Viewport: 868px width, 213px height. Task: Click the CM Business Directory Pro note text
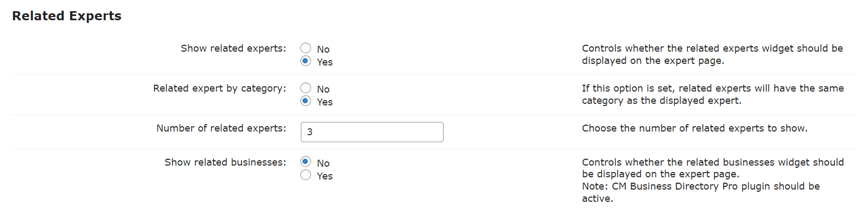click(x=700, y=192)
